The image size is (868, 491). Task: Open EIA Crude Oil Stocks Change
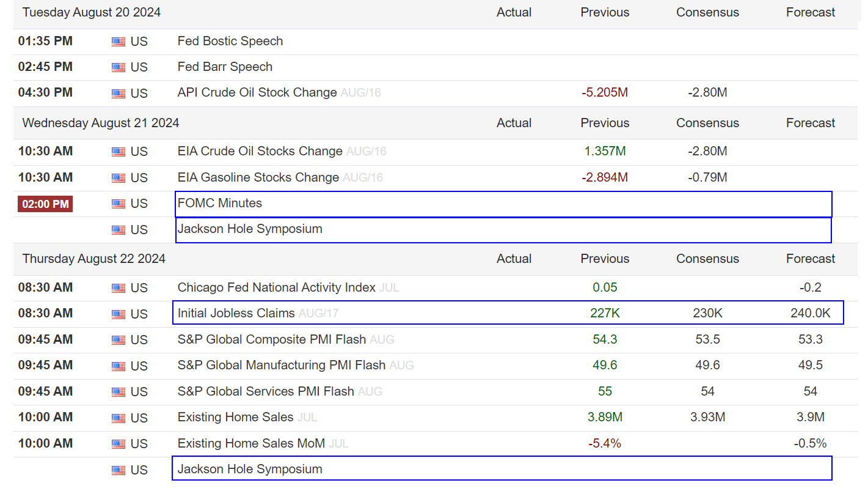point(260,151)
